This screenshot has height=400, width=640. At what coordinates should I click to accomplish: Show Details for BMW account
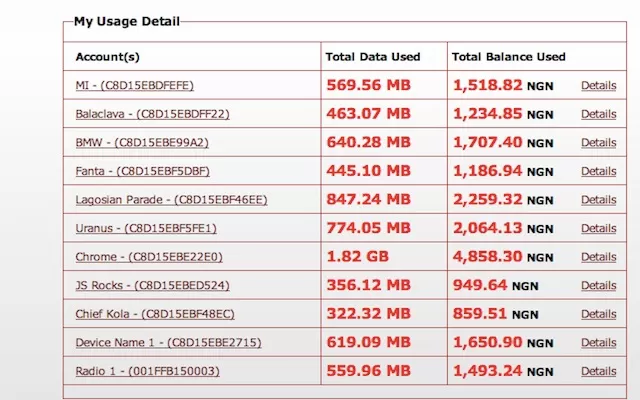(598, 143)
